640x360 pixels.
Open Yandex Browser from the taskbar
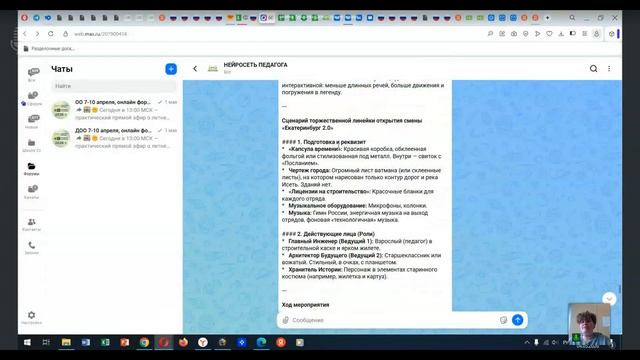pyautogui.click(x=203, y=342)
